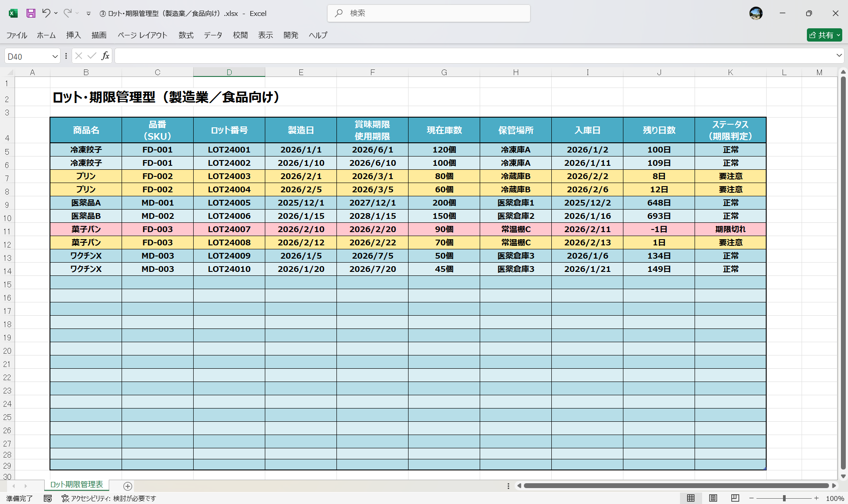Switch to the データ ribbon tab
848x504 pixels.
tap(213, 35)
